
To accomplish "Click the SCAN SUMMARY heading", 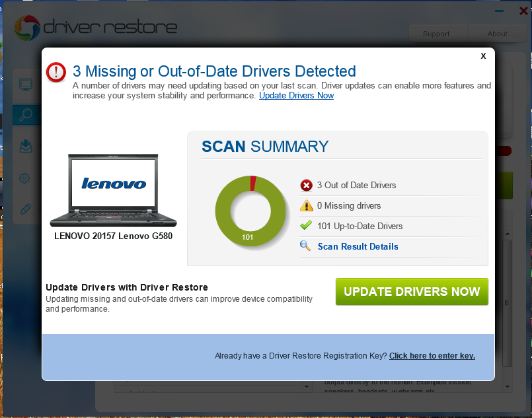I will tap(265, 147).
